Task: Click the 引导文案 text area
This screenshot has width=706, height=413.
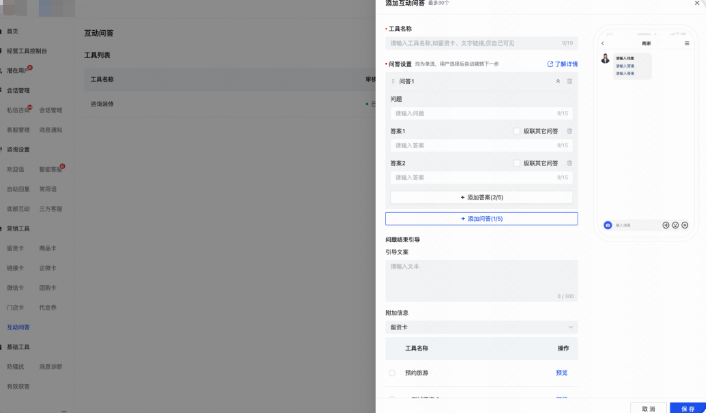Action: tap(481, 280)
